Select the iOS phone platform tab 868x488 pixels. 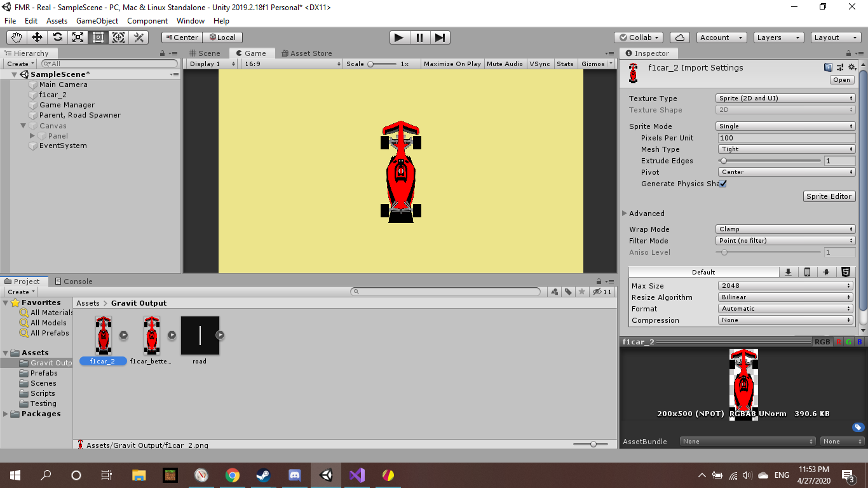[807, 272]
